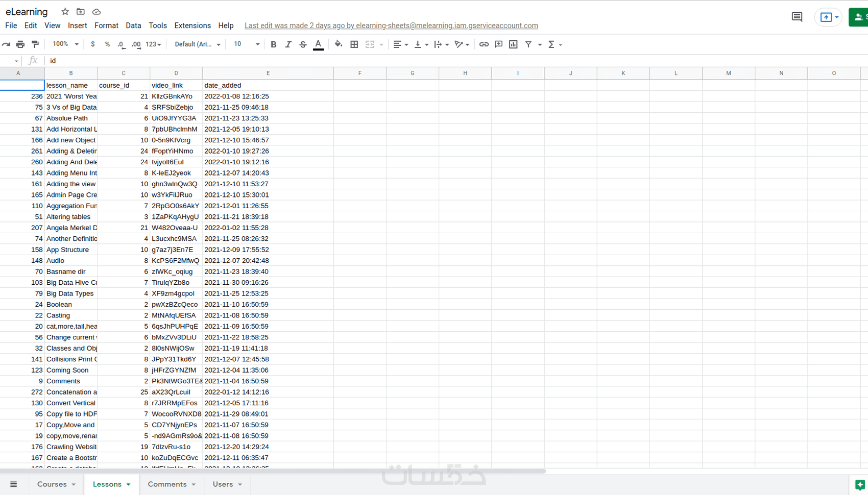Toggle Bold formatting
The height and width of the screenshot is (495, 868).
coord(273,44)
